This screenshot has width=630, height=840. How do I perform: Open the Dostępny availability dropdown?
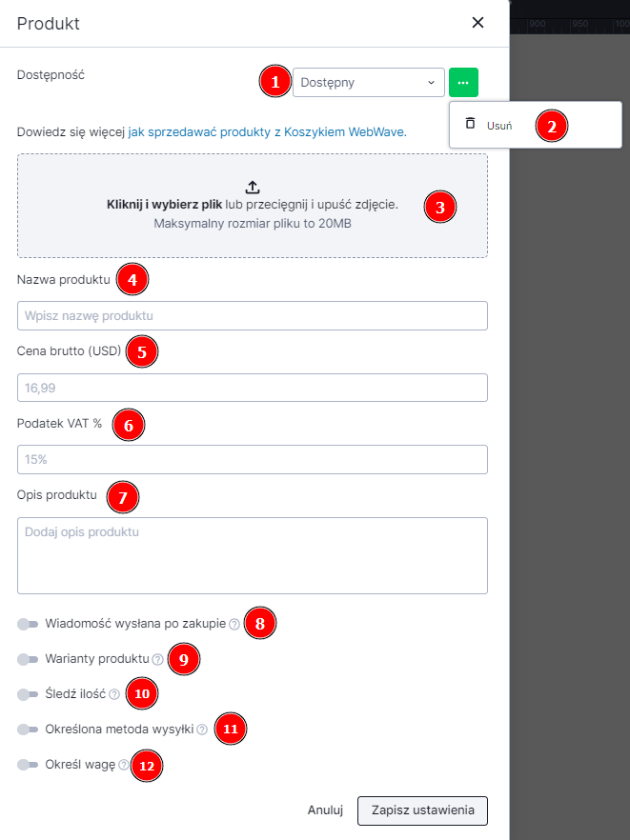pyautogui.click(x=368, y=83)
